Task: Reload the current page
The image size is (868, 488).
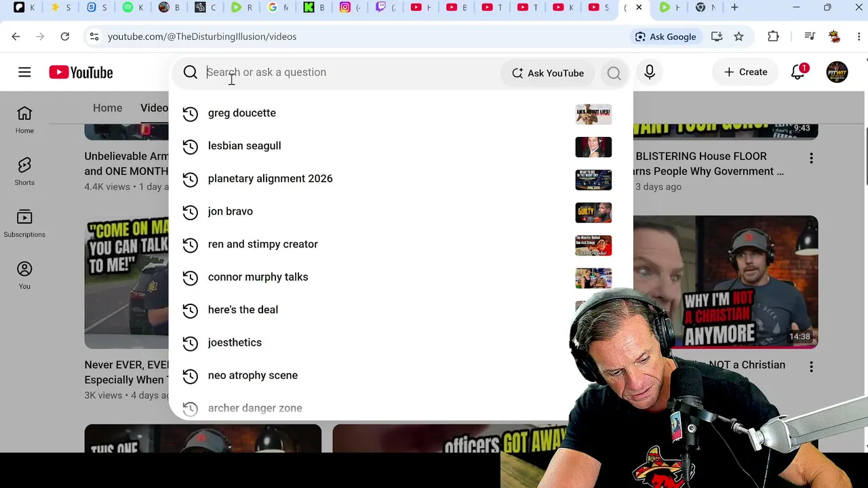Action: coord(65,37)
